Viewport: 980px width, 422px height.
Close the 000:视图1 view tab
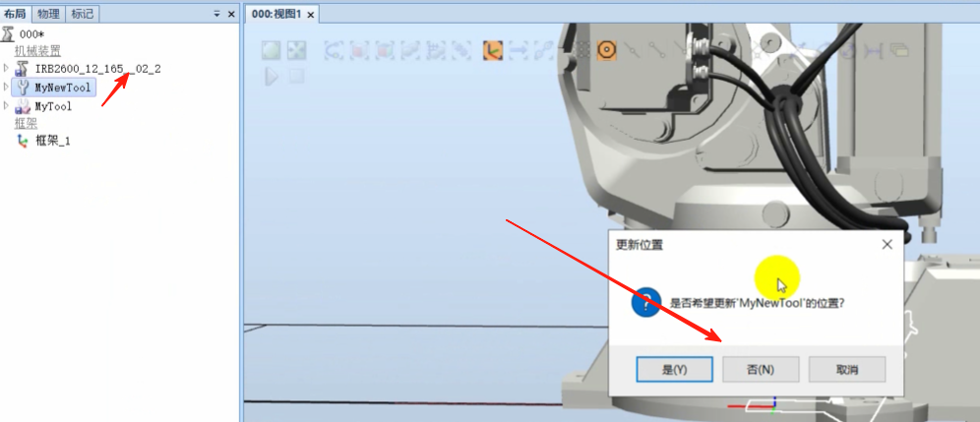(x=311, y=14)
